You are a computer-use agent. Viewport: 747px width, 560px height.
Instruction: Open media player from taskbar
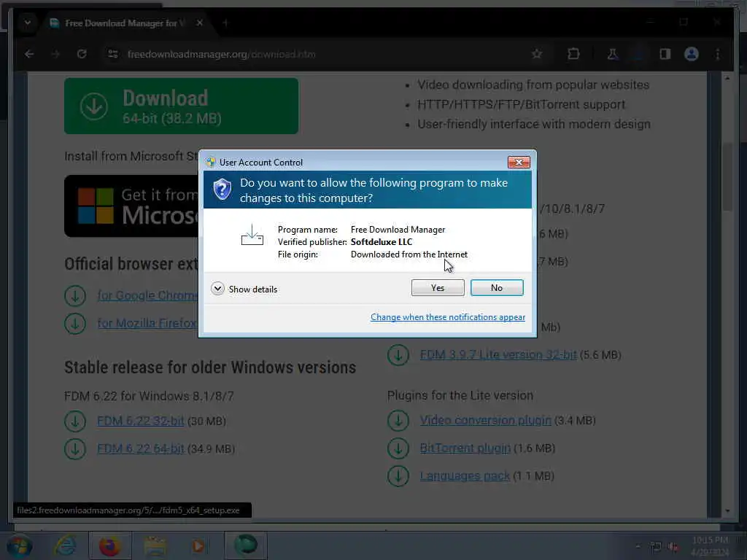click(198, 546)
